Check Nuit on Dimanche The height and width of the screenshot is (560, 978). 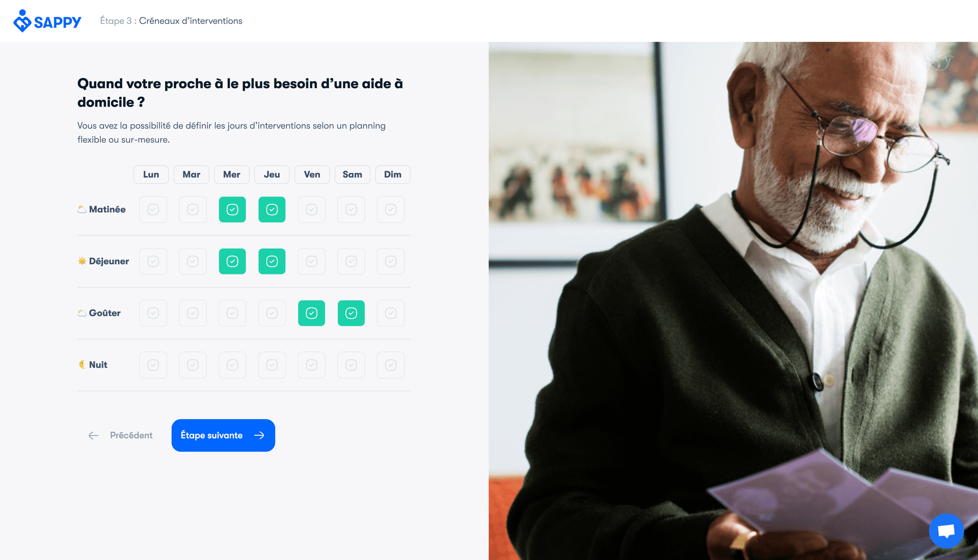coord(391,365)
